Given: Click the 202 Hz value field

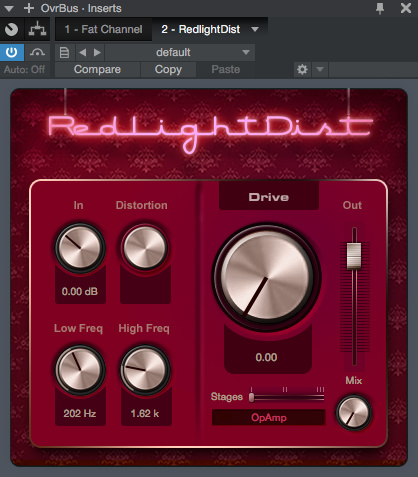Looking at the screenshot, I should [x=80, y=413].
